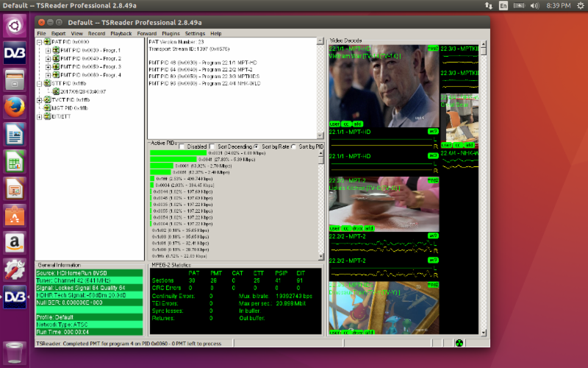Open the Plugins menu
588x368 pixels.
click(x=171, y=33)
